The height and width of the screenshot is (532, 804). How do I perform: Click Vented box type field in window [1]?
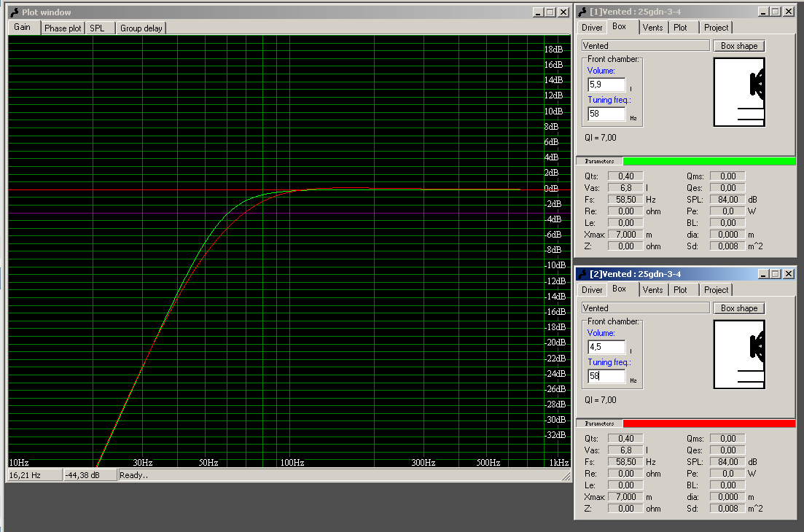pos(646,46)
